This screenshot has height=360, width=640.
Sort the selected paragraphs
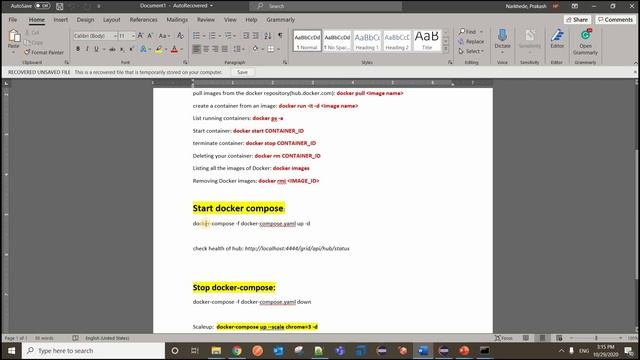coord(268,36)
